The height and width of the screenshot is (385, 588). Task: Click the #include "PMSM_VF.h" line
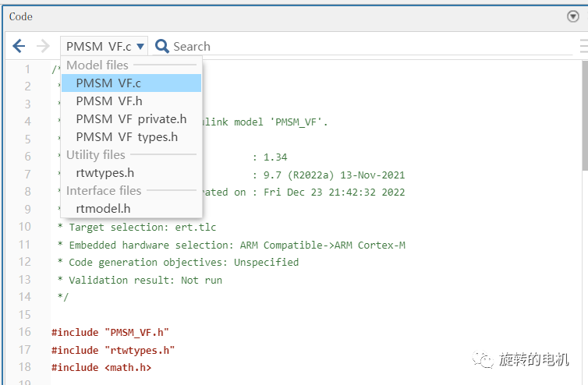pyautogui.click(x=110, y=333)
